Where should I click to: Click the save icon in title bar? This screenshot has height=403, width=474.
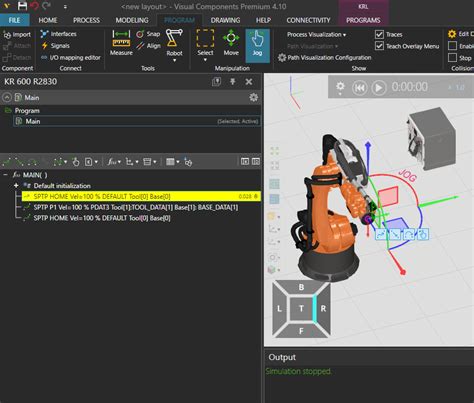coord(22,6)
